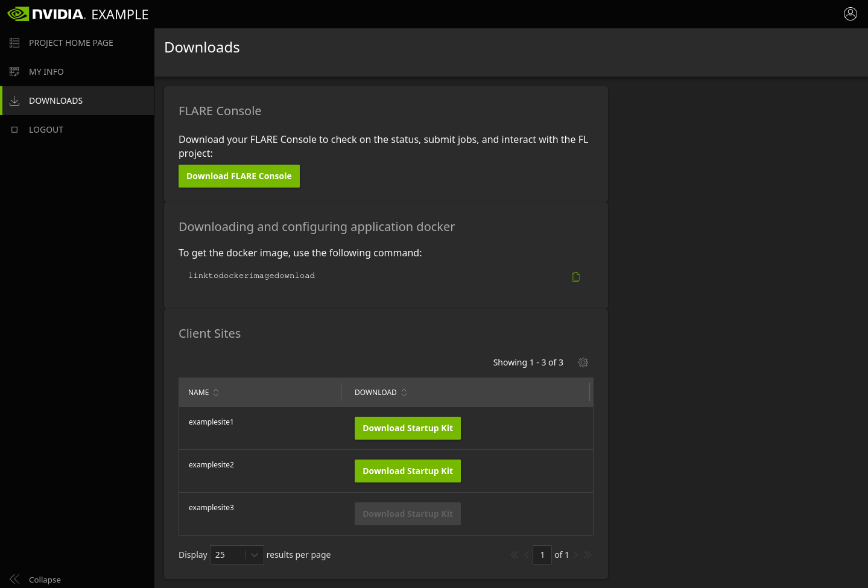Copy the docker image command
This screenshot has width=868, height=588.
click(x=576, y=277)
